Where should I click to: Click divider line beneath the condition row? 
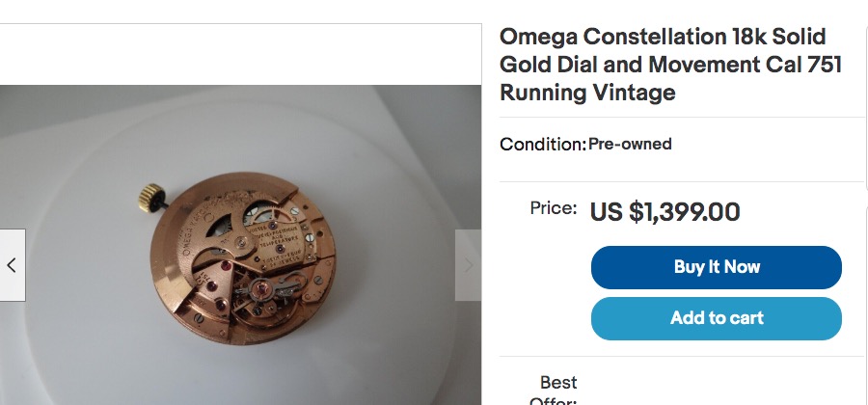click(682, 181)
